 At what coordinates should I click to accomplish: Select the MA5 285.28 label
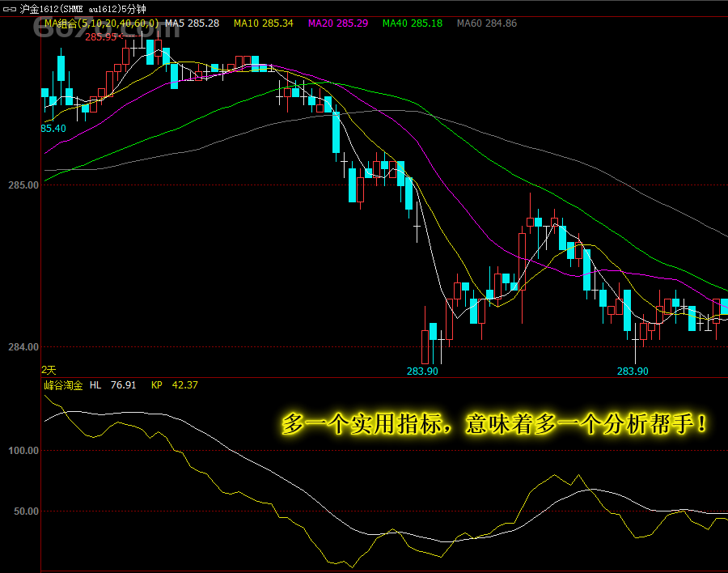[193, 23]
